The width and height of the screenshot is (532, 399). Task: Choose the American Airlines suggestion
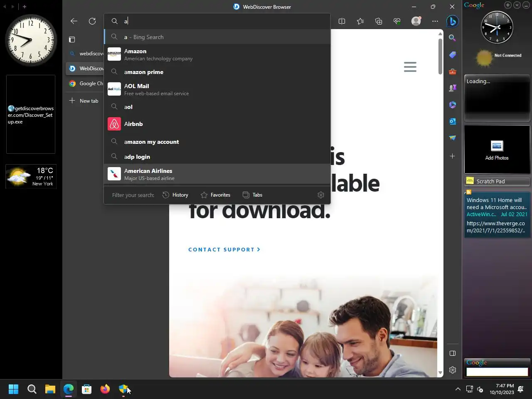[217, 174]
